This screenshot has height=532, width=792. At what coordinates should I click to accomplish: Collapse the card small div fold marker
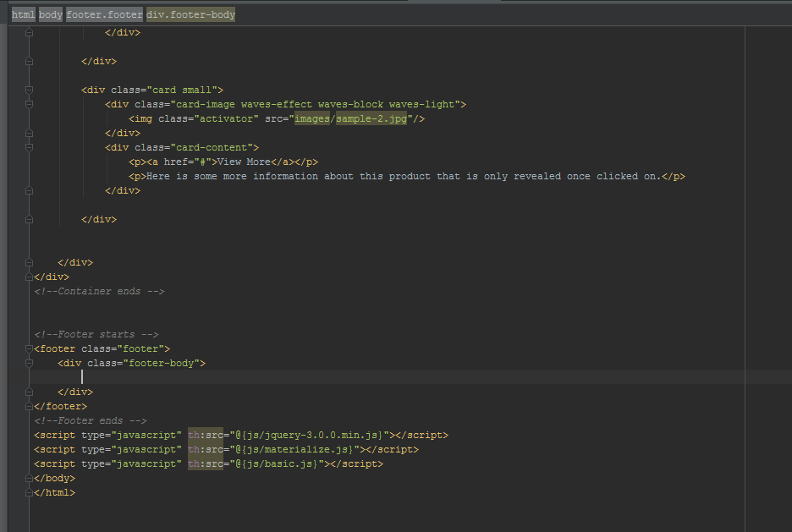point(30,90)
